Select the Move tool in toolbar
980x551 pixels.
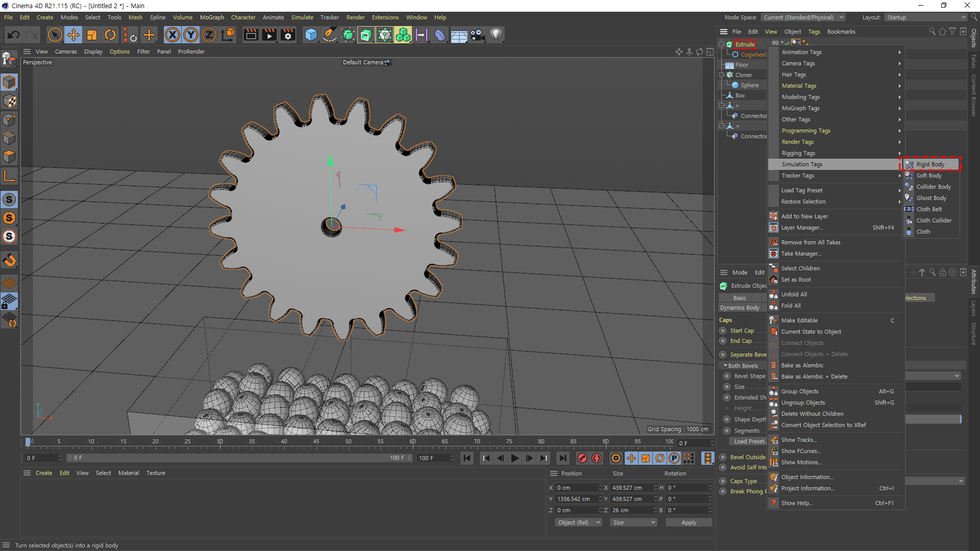(73, 35)
